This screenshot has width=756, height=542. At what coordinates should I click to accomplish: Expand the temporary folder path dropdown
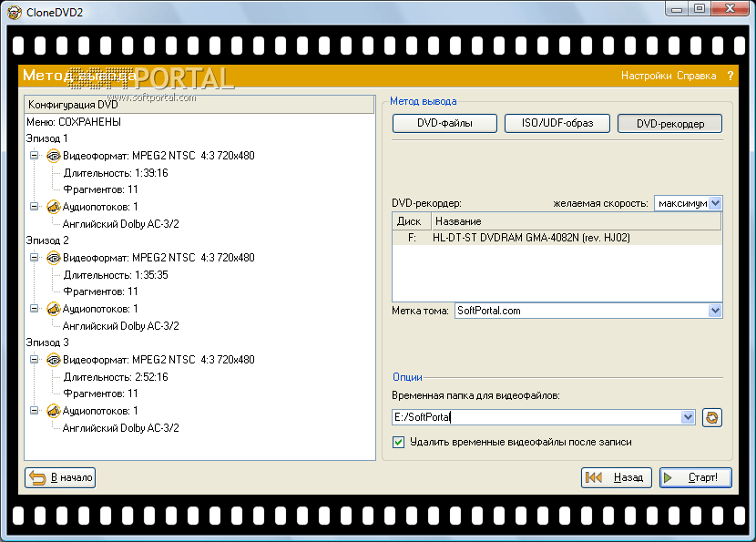[688, 417]
